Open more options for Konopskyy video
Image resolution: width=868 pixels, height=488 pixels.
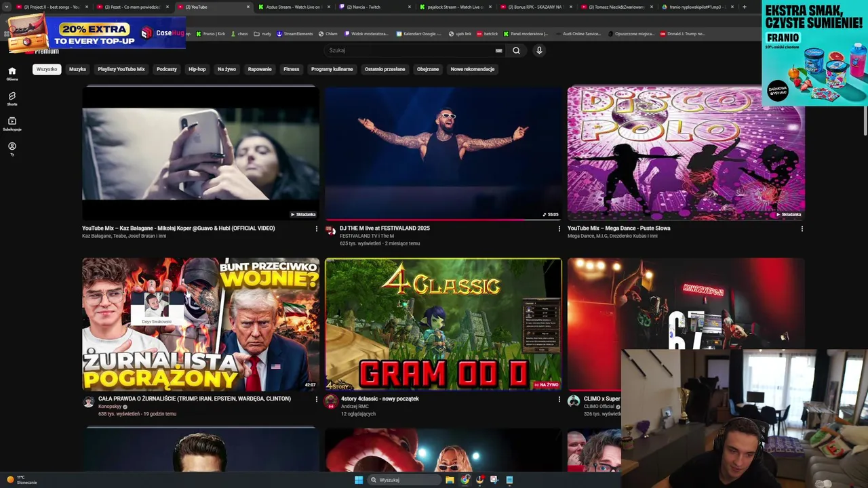(316, 399)
